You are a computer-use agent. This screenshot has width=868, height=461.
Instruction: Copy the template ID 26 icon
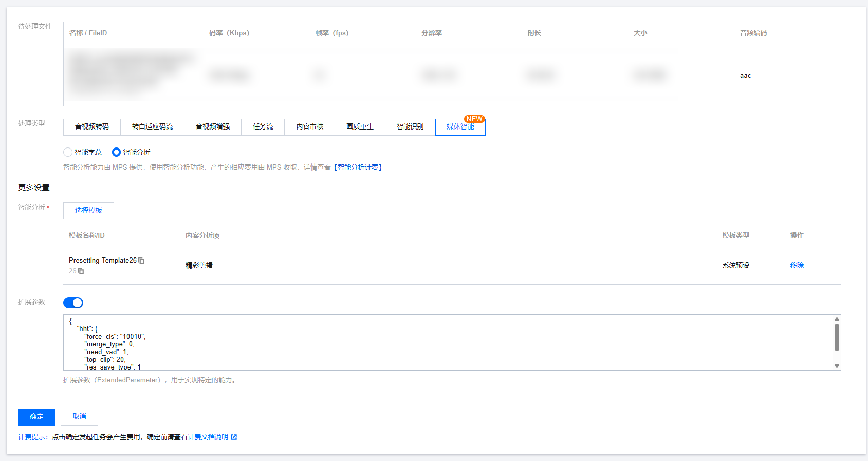pyautogui.click(x=81, y=271)
